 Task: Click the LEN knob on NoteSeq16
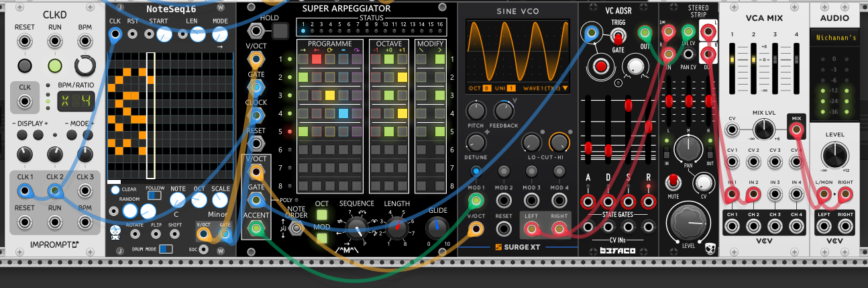coord(197,34)
